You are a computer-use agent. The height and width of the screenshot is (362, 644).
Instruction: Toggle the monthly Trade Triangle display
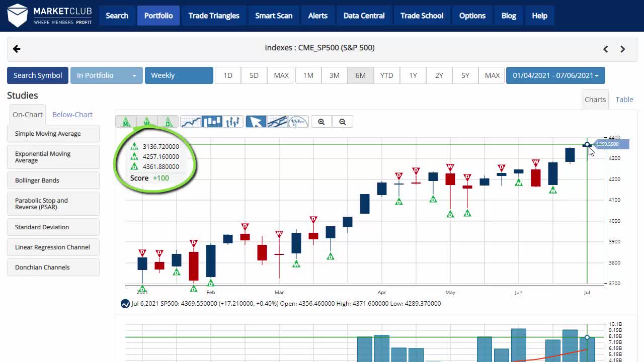click(126, 122)
